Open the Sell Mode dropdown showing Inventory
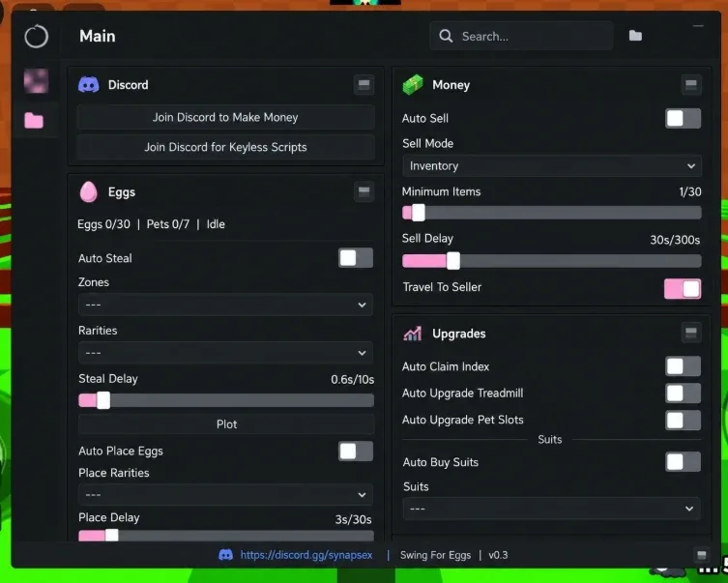The image size is (728, 583). (x=552, y=165)
